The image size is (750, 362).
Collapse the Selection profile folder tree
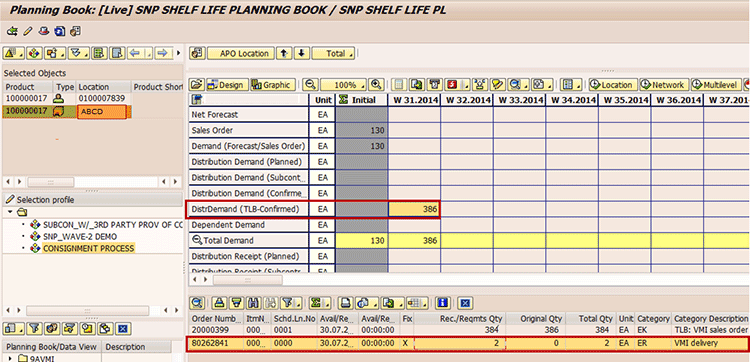pos(10,212)
